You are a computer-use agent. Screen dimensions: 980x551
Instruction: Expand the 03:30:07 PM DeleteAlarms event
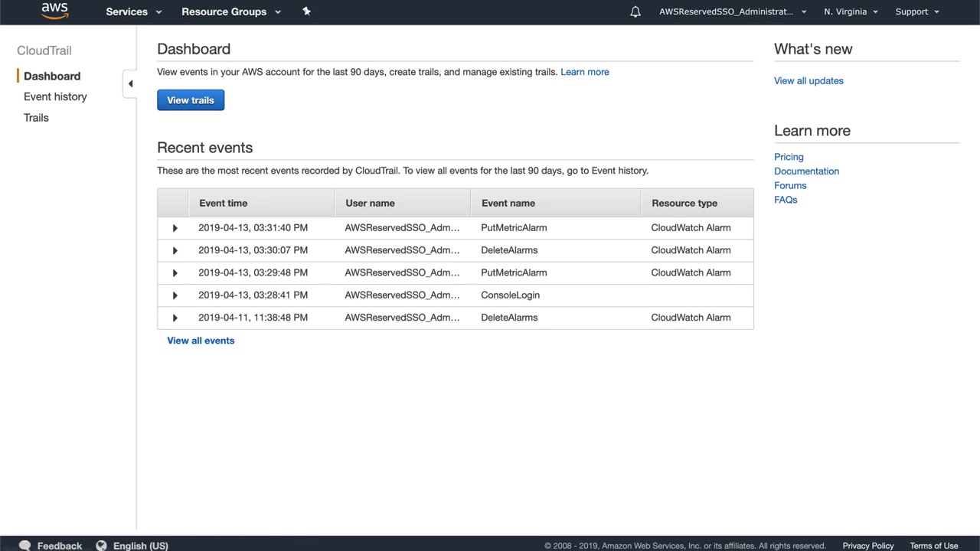pos(175,250)
